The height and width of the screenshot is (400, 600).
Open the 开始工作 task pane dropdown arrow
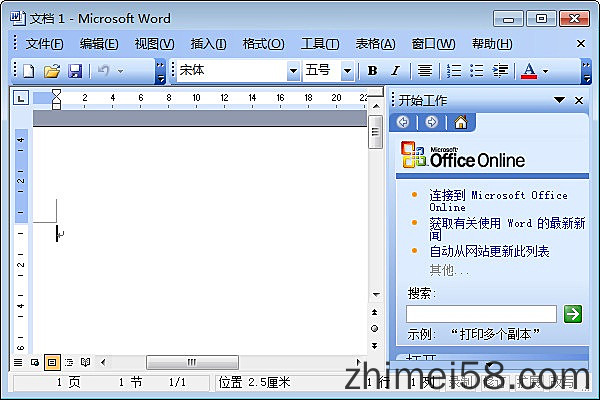(x=560, y=100)
